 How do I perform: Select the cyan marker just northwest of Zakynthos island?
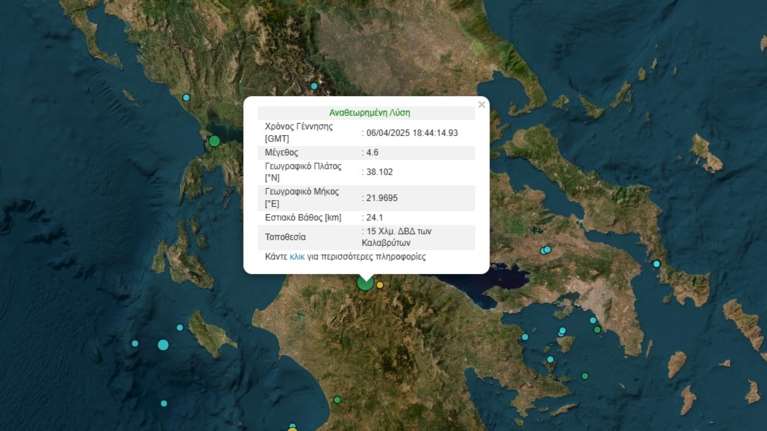[180, 327]
